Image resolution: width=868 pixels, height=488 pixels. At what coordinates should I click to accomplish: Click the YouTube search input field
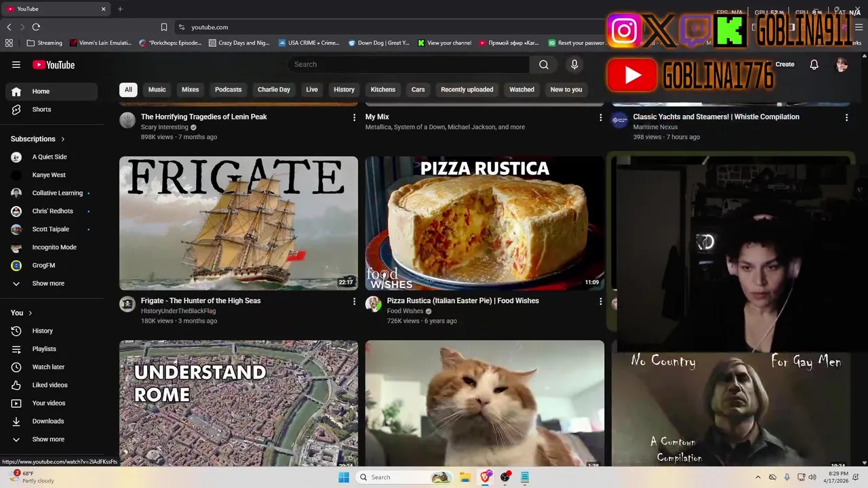click(408, 64)
